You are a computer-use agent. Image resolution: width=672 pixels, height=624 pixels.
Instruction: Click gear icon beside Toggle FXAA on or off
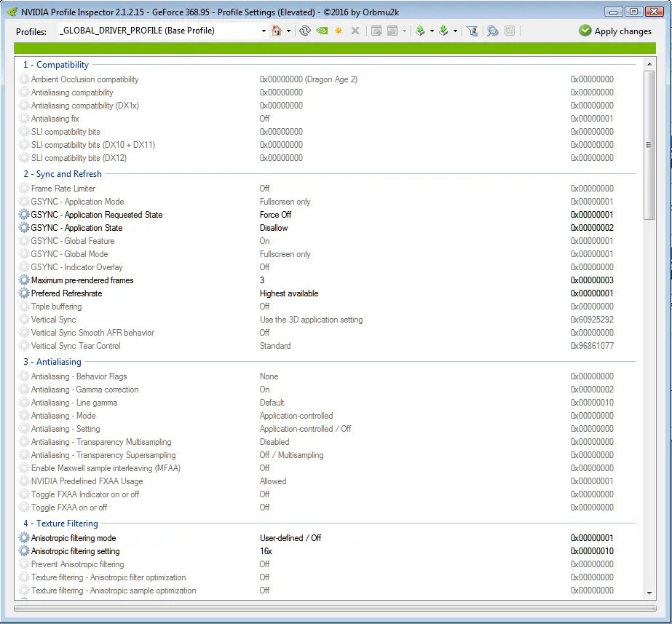pyautogui.click(x=24, y=508)
